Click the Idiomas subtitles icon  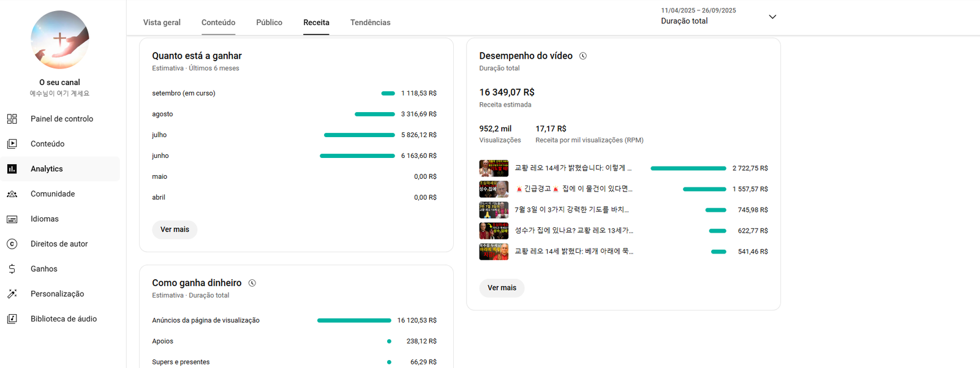(x=12, y=219)
